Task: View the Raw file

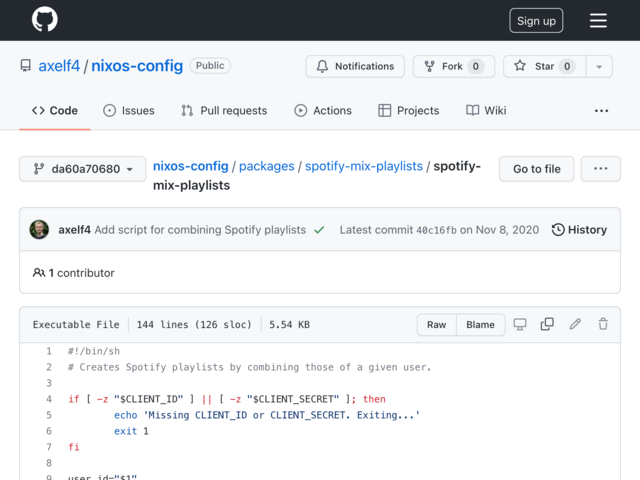Action: point(436,324)
